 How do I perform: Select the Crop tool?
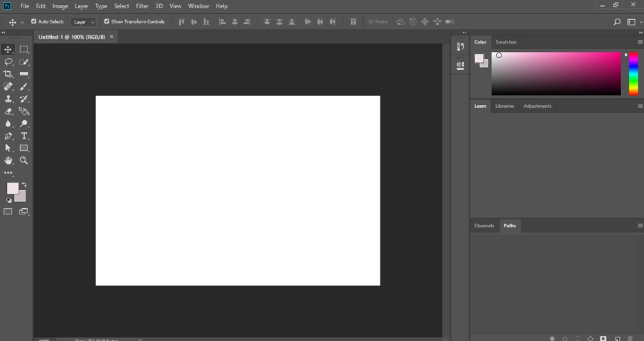tap(8, 74)
